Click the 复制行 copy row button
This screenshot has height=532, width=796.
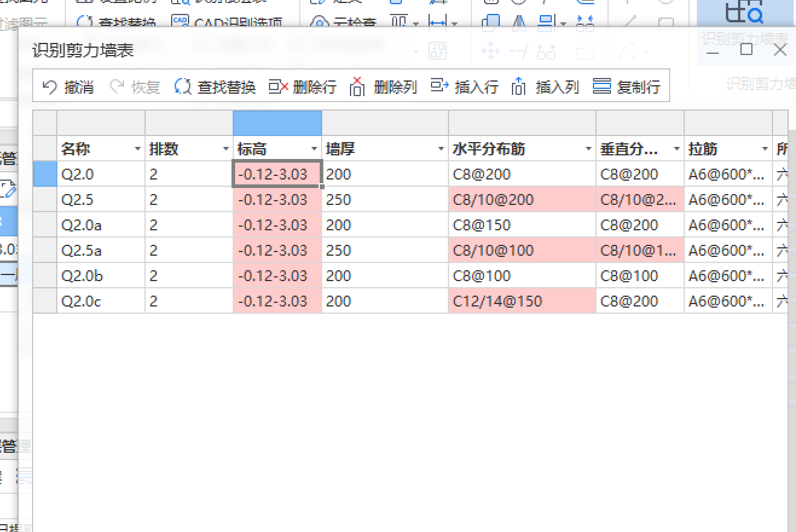(626, 87)
